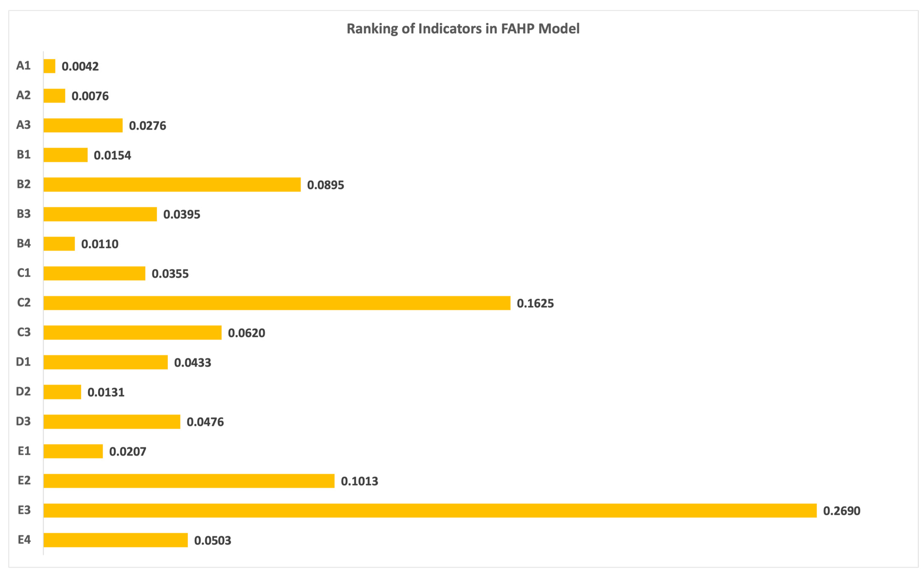Click the data label 0.1013
Viewport: 924px width, 574px height.
359,481
